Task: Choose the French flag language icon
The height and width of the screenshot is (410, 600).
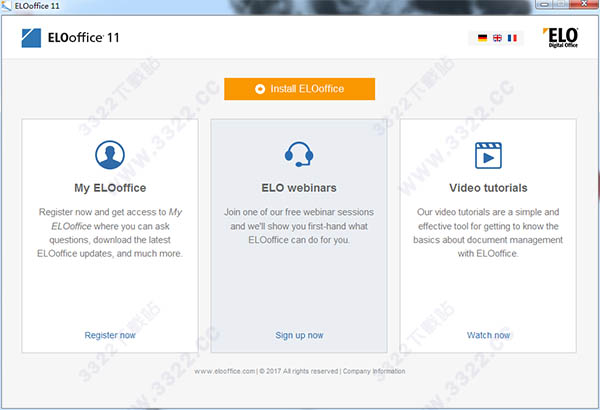Action: (512, 38)
